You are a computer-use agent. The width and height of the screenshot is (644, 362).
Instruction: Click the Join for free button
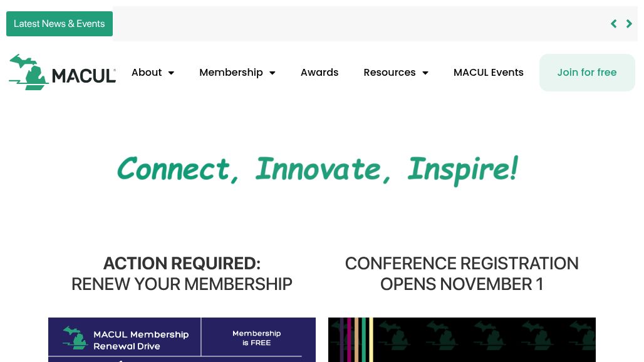587,73
